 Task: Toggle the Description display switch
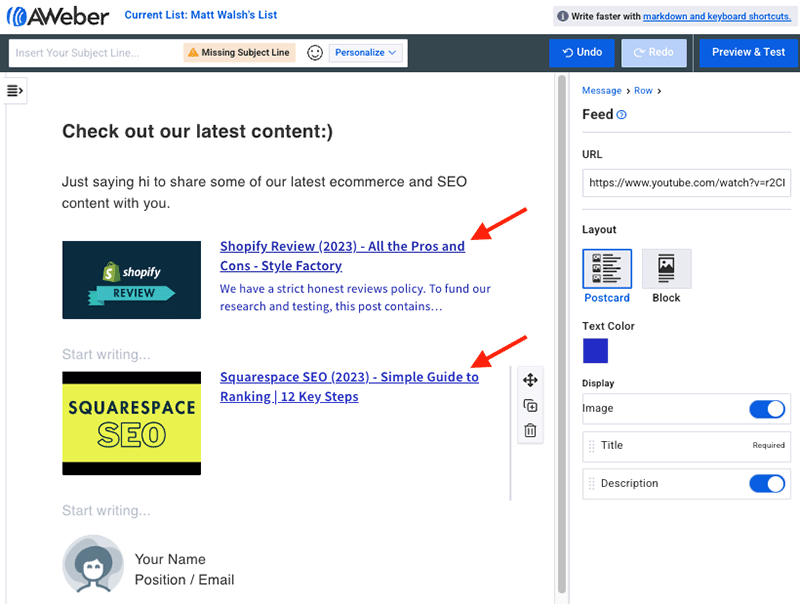point(767,484)
